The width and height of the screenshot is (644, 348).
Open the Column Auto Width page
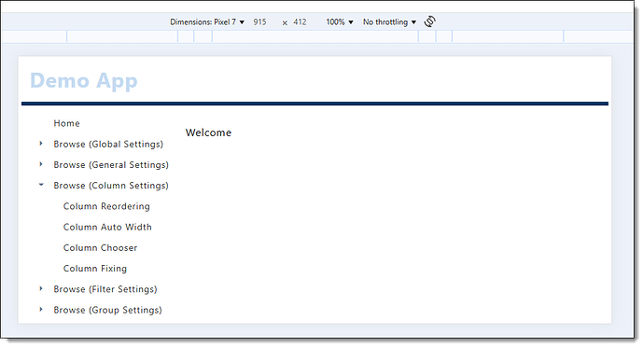107,227
